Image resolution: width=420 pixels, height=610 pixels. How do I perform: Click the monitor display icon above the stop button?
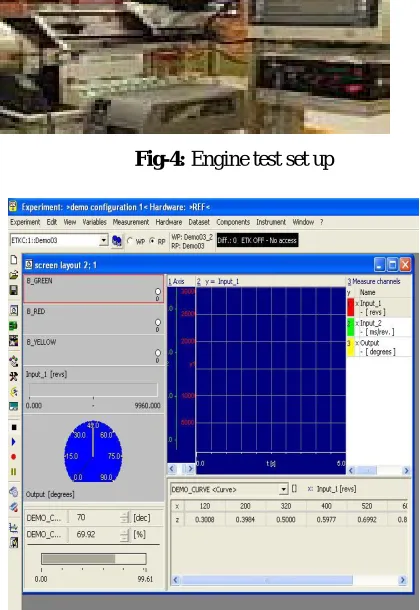point(14,407)
